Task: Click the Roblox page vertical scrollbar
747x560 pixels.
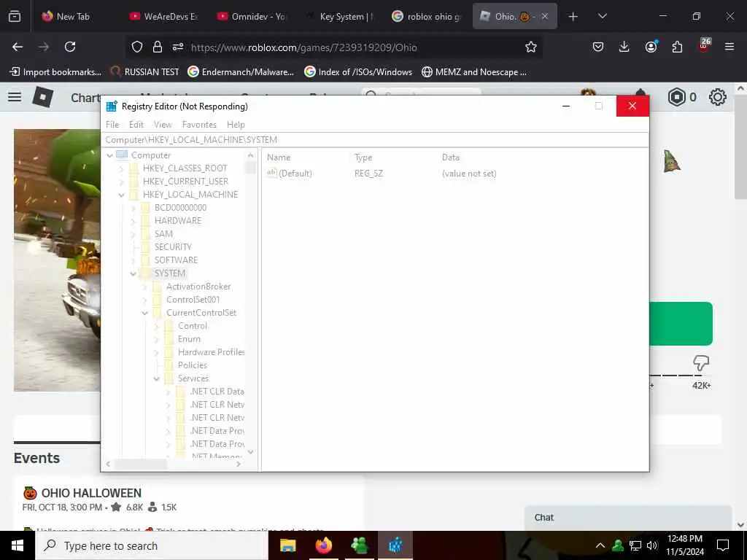Action: point(740,146)
